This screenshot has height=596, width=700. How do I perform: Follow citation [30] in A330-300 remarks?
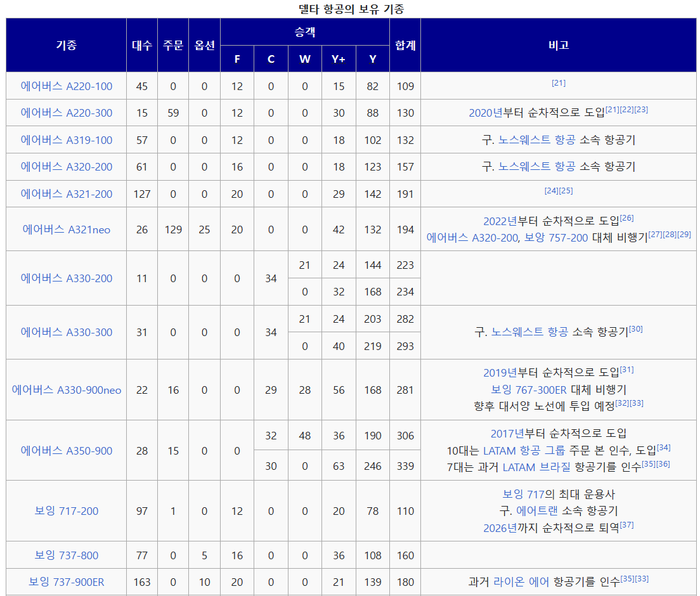point(636,330)
